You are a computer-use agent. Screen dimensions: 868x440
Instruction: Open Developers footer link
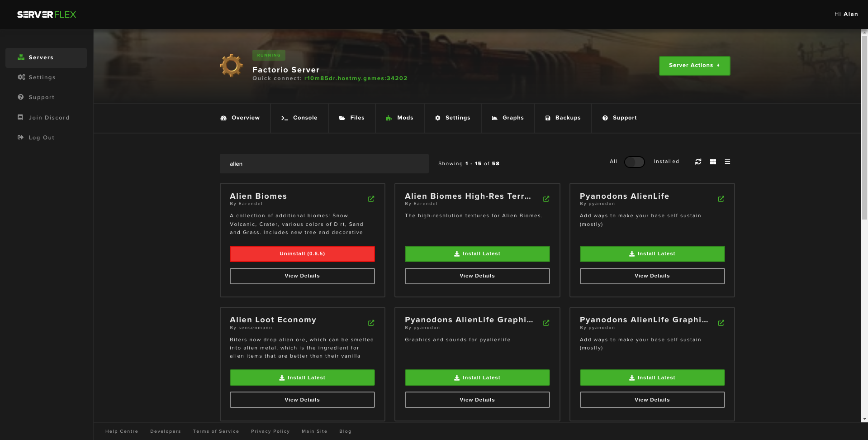click(166, 431)
